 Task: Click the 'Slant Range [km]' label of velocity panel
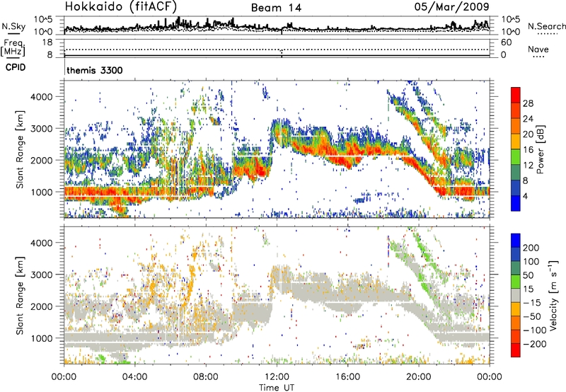[x=20, y=295]
